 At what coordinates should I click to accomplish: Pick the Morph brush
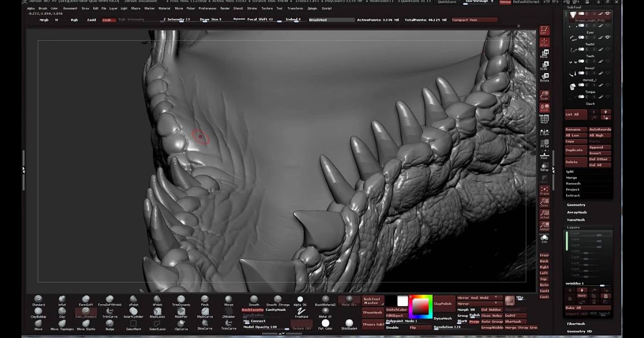(x=229, y=300)
